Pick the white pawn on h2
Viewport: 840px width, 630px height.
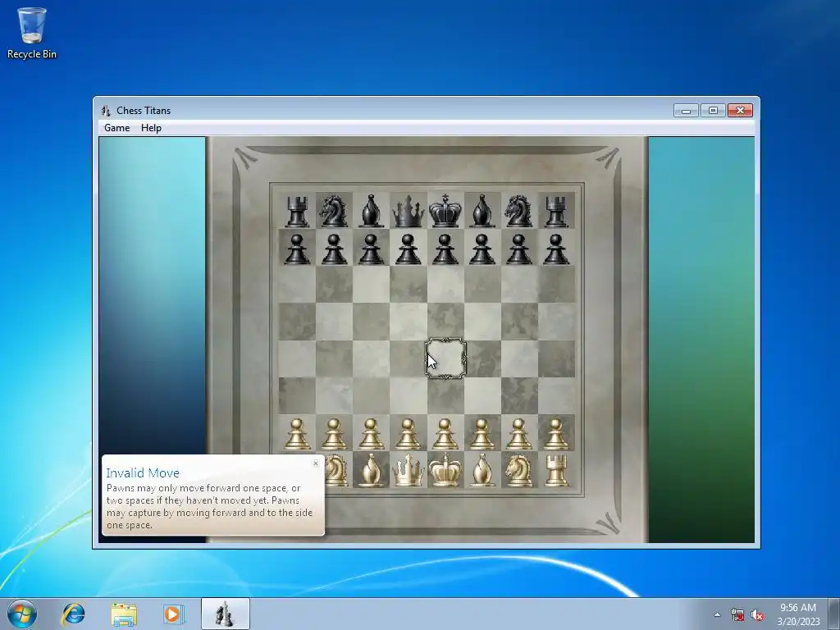(556, 434)
